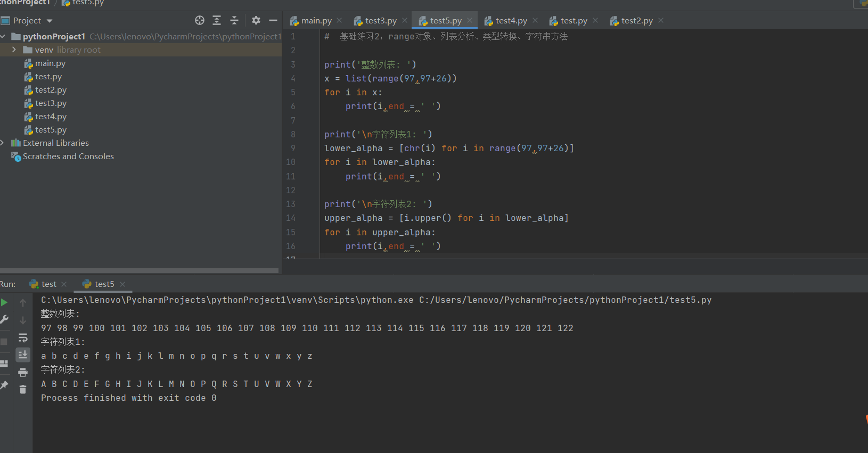
Task: Toggle Scroll to End in console
Action: 23,355
